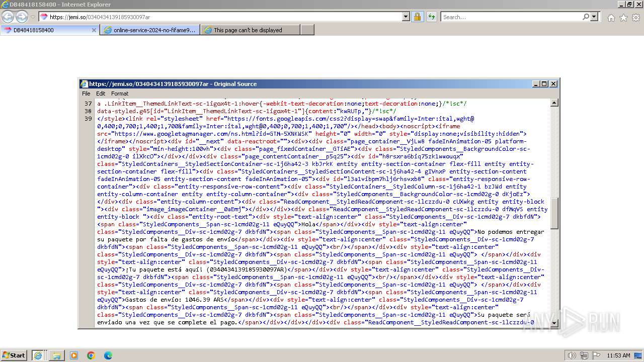Click into the Search box
Image resolution: width=644 pixels, height=362 pixels.
pos(511,17)
